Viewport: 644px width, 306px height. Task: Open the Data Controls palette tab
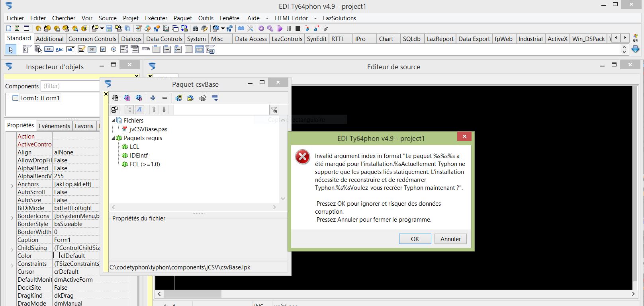tap(164, 39)
